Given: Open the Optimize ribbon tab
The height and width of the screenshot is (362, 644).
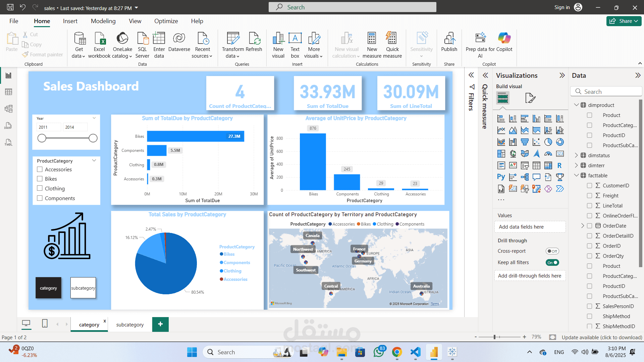Looking at the screenshot, I should coord(166,21).
